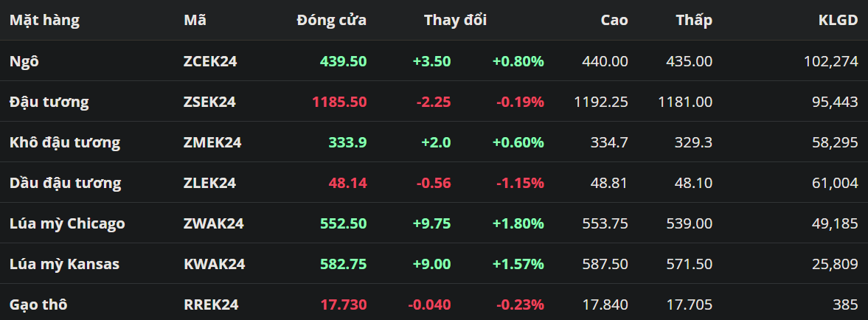Image resolution: width=868 pixels, height=320 pixels.
Task: Click the Cao column header
Action: 614,21
